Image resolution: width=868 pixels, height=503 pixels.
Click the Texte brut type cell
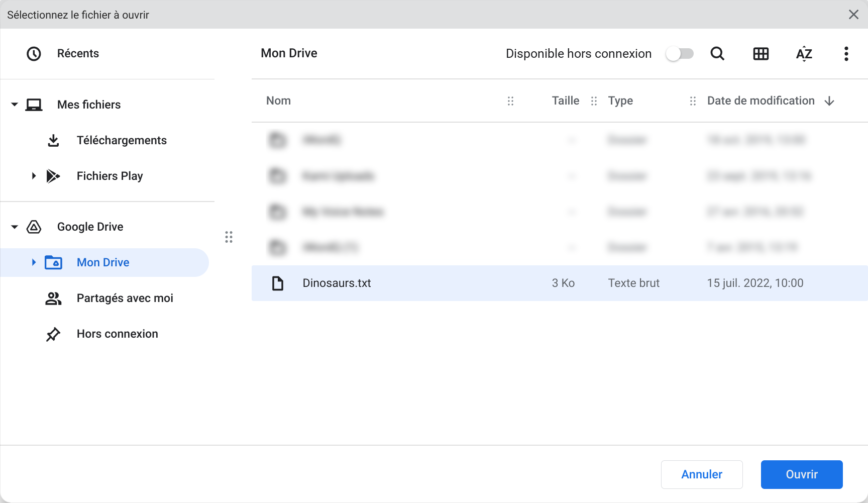[634, 283]
